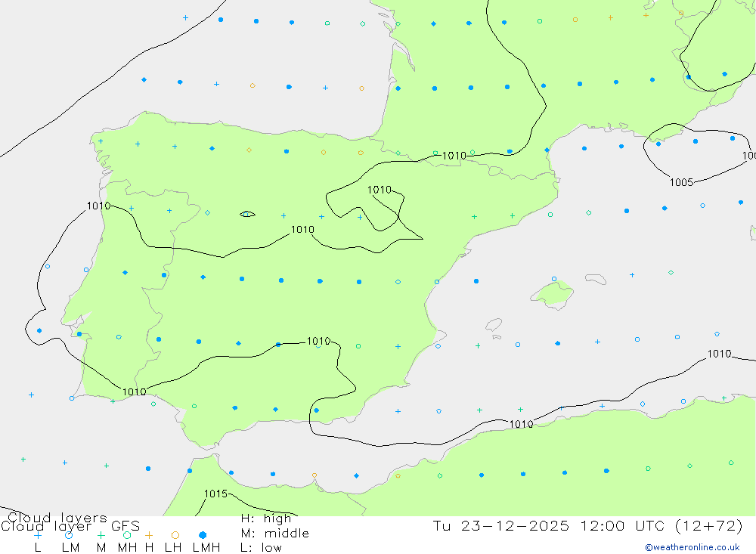
Task: Click the orange open circle legend symbol for LH
Action: [175, 535]
